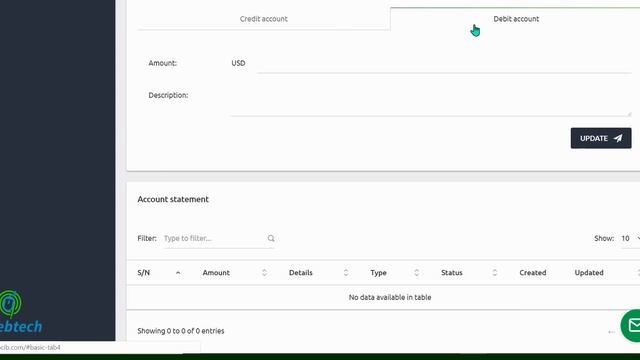This screenshot has width=640, height=360.
Task: Click the Amount: field label
Action: [x=162, y=63]
